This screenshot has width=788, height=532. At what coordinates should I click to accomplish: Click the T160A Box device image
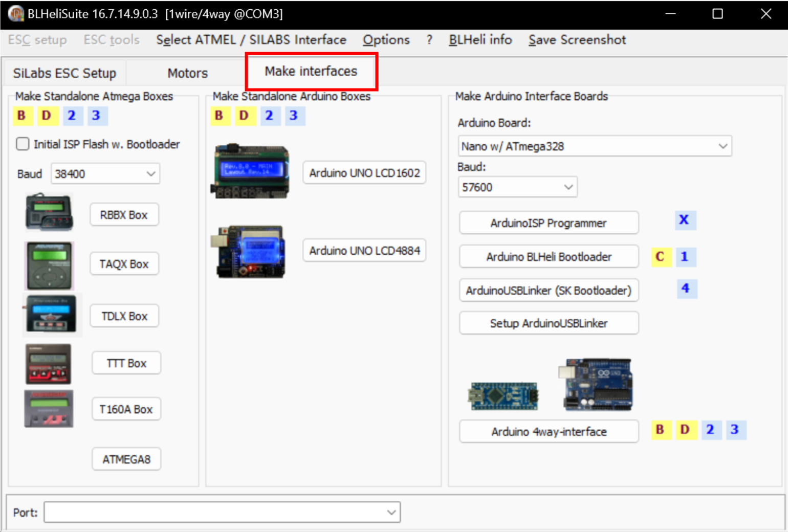(x=49, y=409)
